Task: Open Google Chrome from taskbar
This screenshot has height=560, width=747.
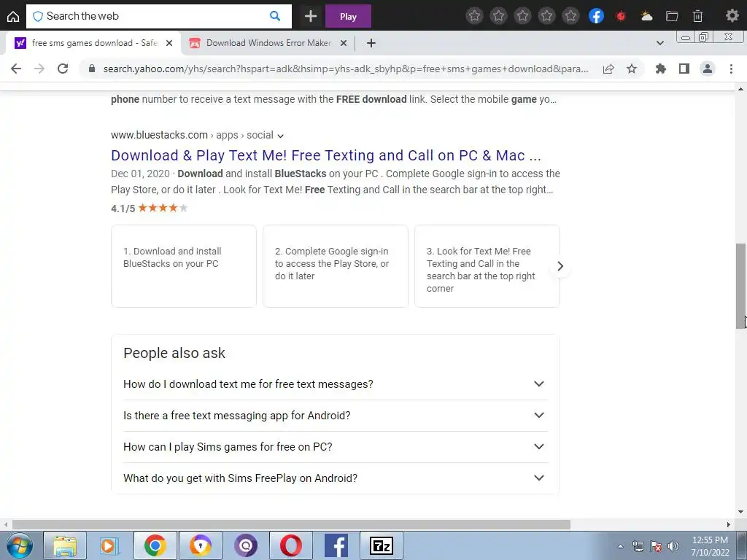Action: [x=155, y=545]
